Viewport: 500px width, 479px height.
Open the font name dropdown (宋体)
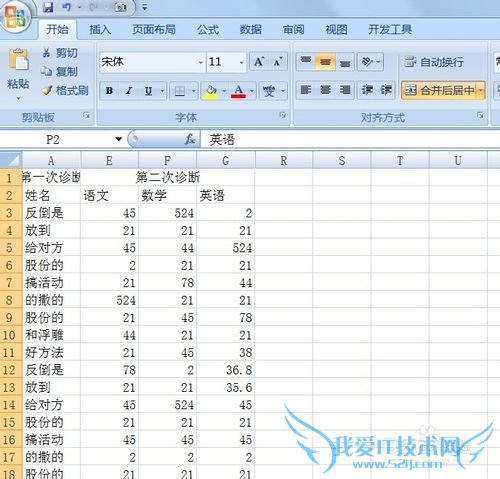201,62
